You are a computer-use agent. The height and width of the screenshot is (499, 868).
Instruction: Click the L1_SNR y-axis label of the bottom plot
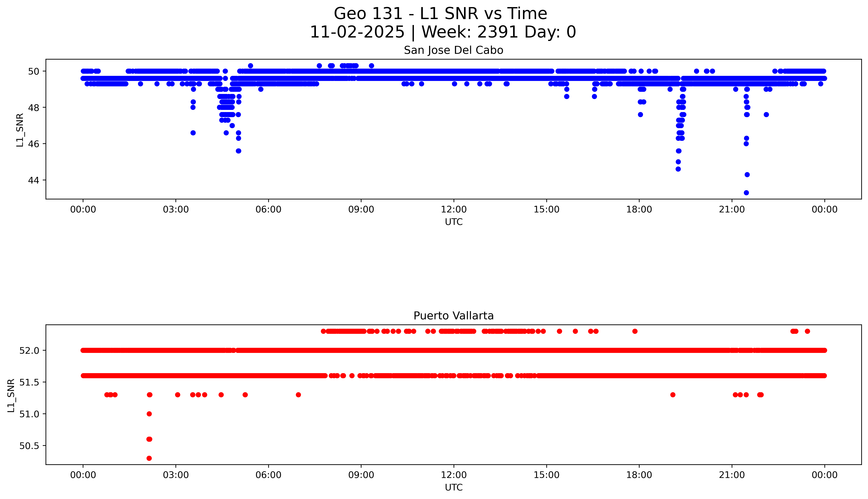click(x=11, y=396)
